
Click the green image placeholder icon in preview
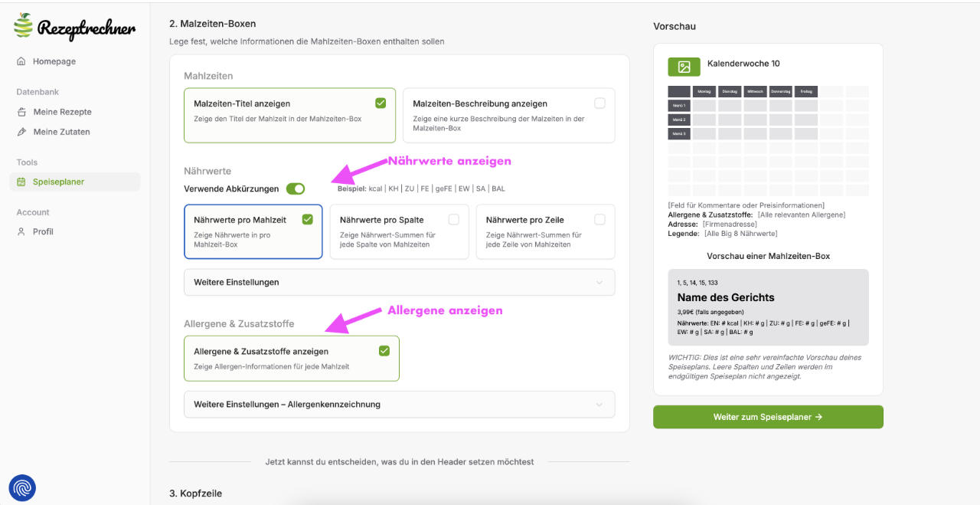(684, 67)
